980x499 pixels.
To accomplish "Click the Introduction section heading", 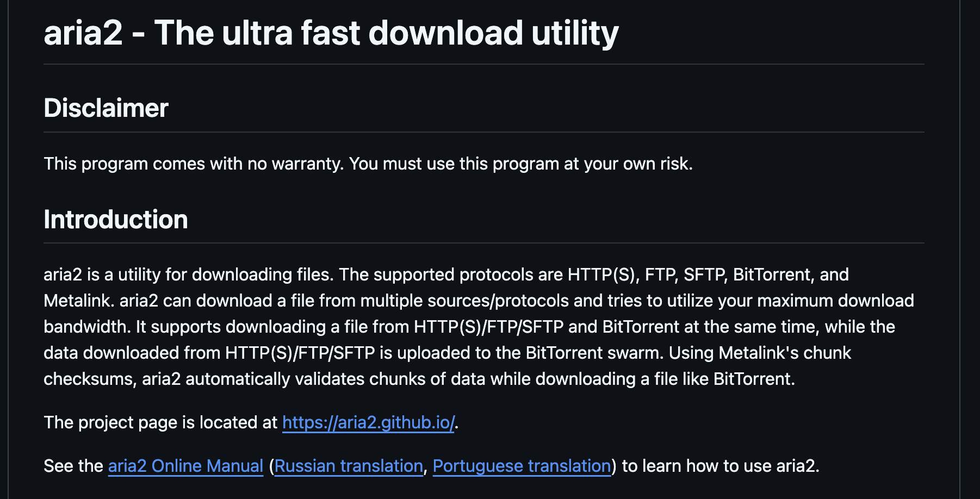I will [x=116, y=220].
